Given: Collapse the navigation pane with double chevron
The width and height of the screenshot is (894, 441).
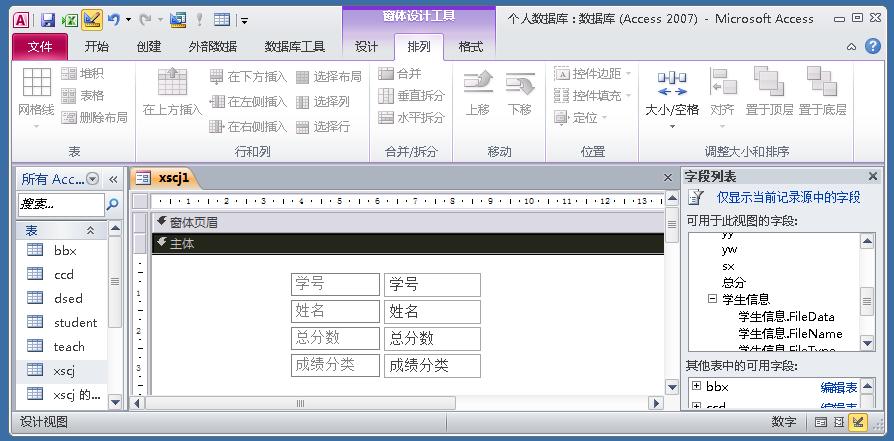Looking at the screenshot, I should 113,179.
